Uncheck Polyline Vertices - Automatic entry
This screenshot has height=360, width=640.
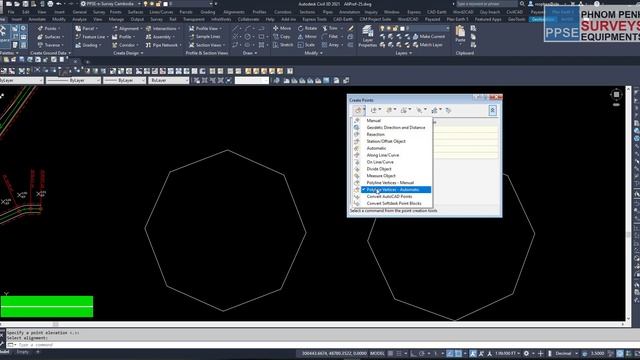[393, 190]
